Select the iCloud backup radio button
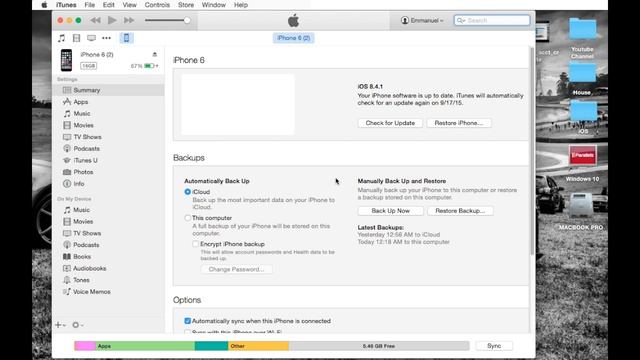 188,192
